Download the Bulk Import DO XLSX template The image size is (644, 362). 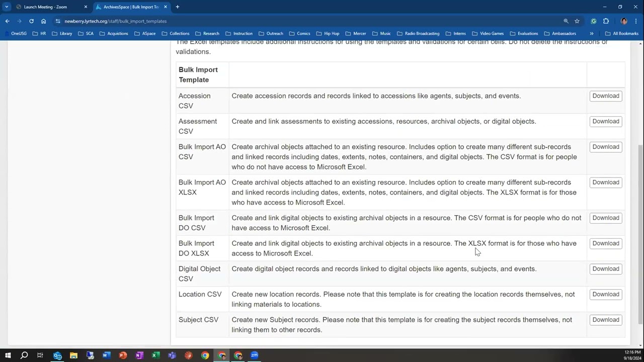[x=606, y=243]
